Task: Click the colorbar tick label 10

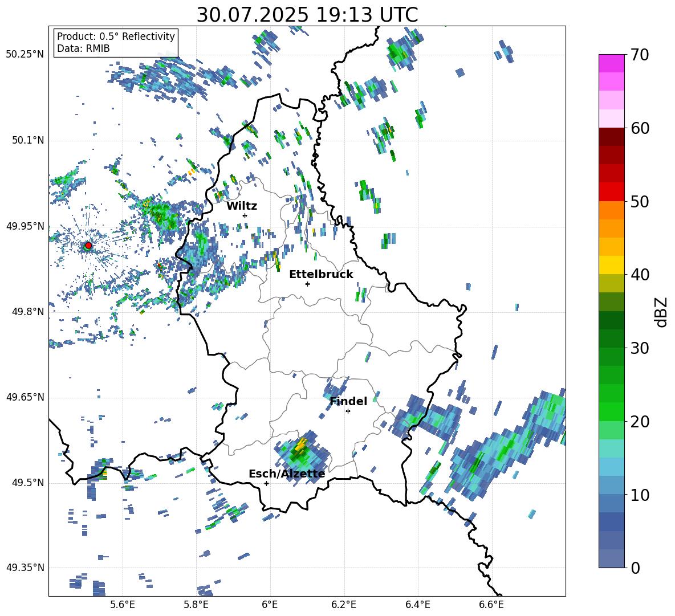Action: (640, 495)
